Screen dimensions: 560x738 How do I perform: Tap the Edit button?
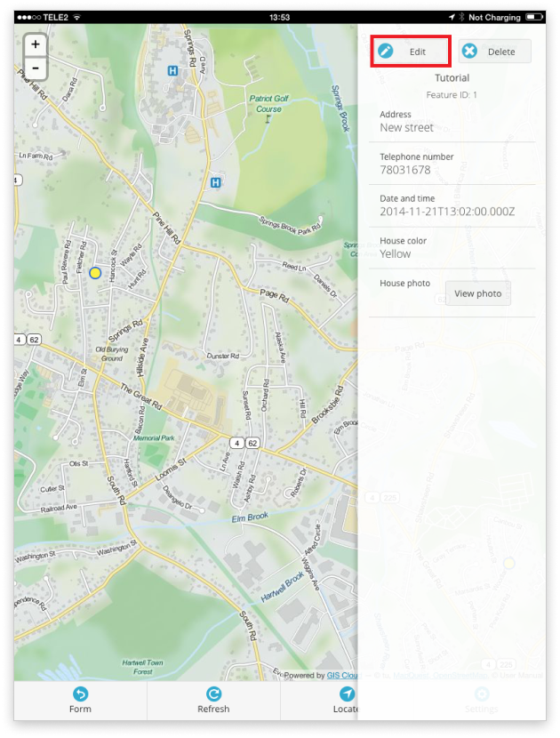point(411,52)
